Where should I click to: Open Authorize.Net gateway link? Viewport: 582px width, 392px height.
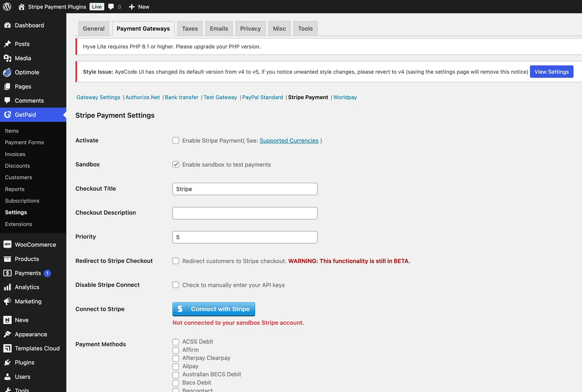pyautogui.click(x=143, y=97)
